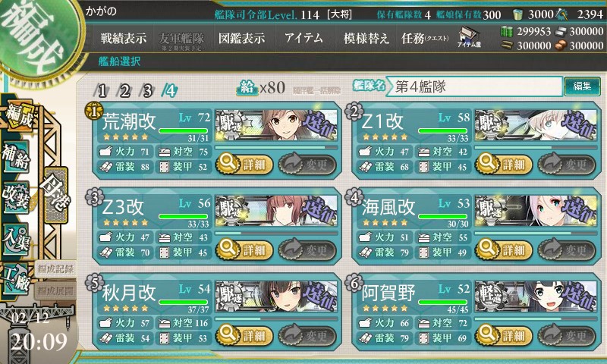607x364 pixels.
Task: Switch to fleet tab 2
Action: pyautogui.click(x=124, y=91)
